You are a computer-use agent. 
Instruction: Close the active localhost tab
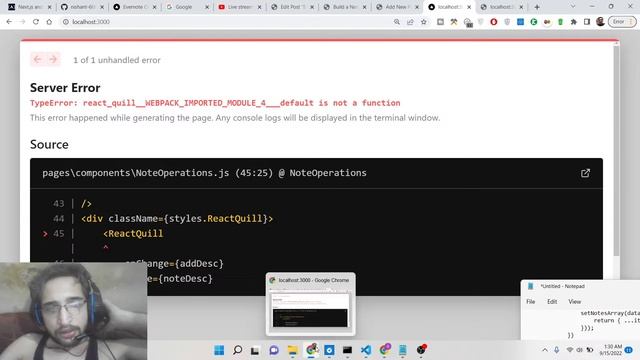tap(469, 7)
